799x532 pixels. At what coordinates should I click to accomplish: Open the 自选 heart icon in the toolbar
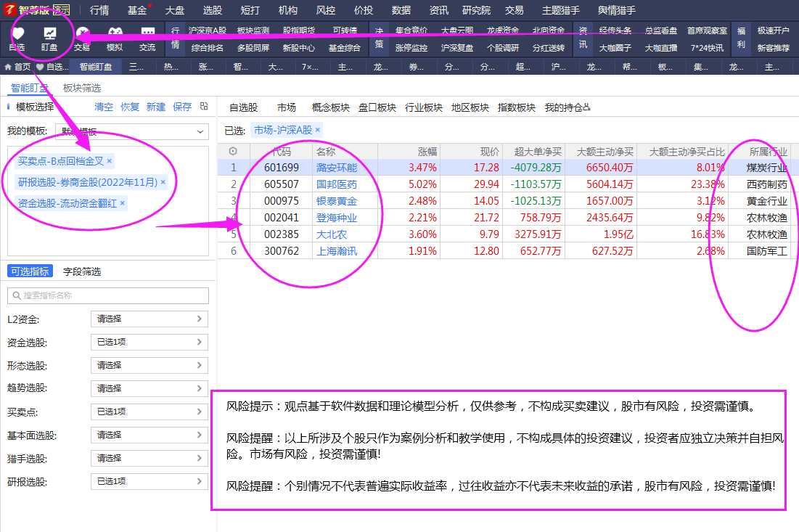coord(18,35)
